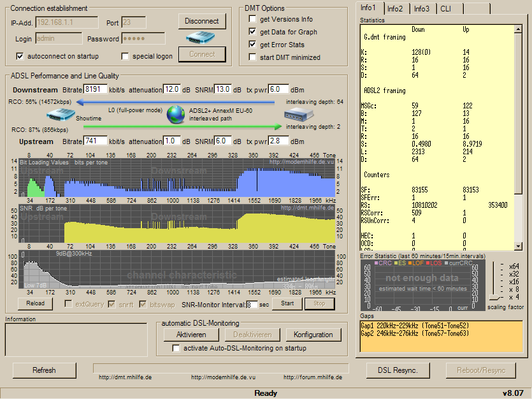Open the http://forum.mhilfe.de link

[313, 377]
